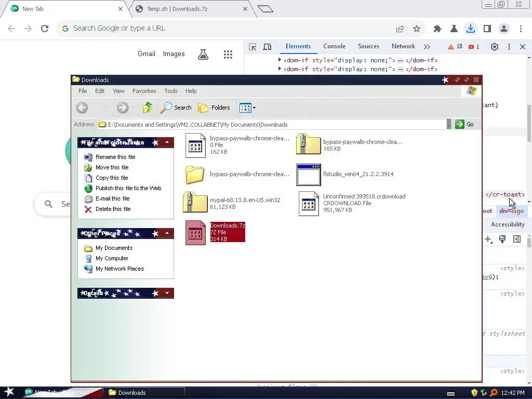Select the 165 KB bypass-paywalls zip icon

[x=309, y=144]
